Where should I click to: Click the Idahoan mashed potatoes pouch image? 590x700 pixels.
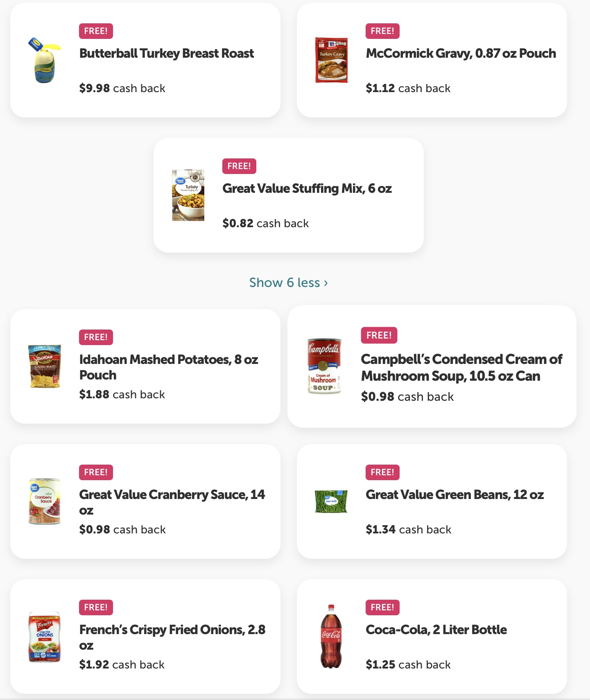coord(45,366)
